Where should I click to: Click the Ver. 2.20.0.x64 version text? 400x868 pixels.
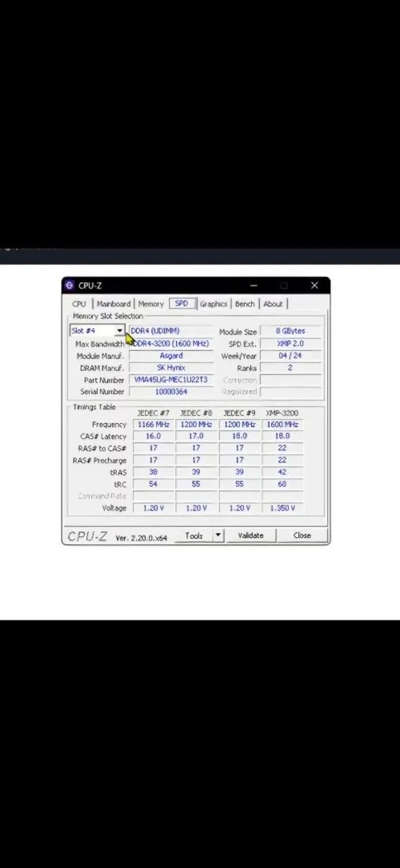click(x=141, y=538)
